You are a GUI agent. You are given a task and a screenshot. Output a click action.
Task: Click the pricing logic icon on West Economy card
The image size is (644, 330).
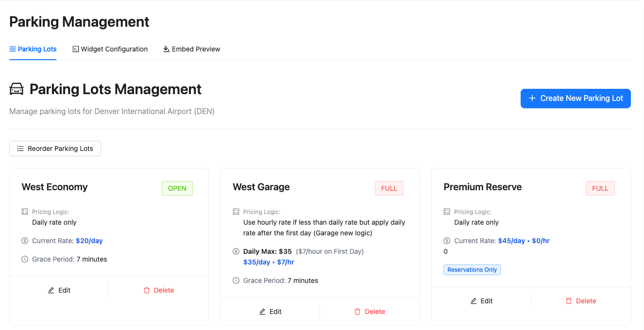[24, 212]
